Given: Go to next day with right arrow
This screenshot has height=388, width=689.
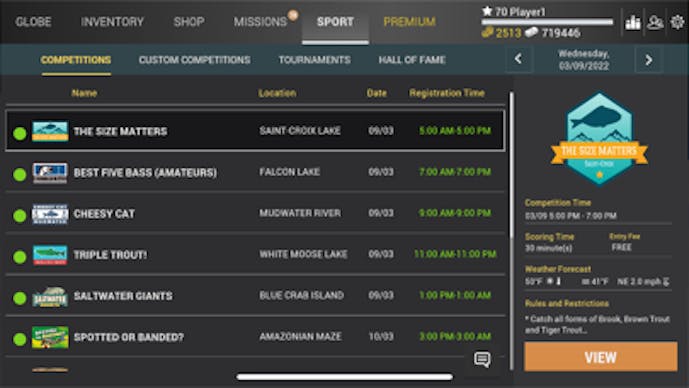Looking at the screenshot, I should click(x=649, y=59).
